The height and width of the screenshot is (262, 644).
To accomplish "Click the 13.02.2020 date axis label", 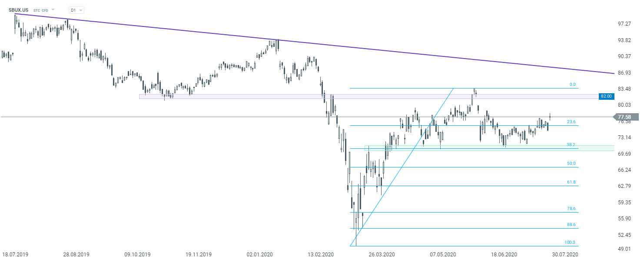I will point(322,255).
